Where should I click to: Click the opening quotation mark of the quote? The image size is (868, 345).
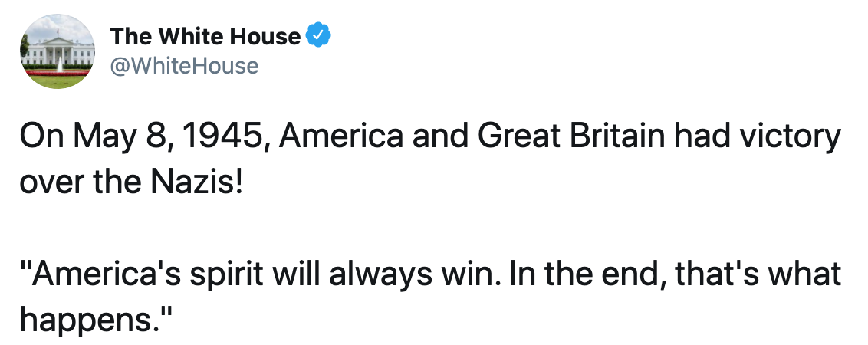tap(26, 266)
